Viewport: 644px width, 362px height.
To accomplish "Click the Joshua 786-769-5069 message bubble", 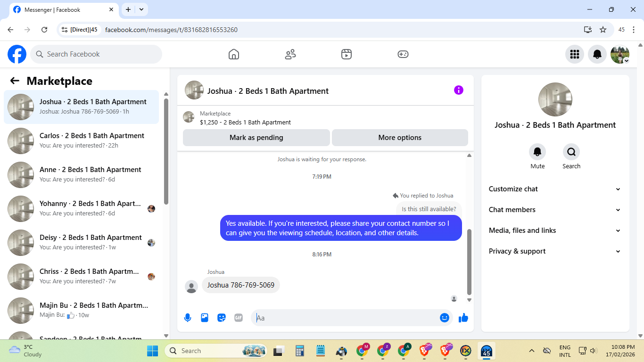I will pyautogui.click(x=241, y=285).
